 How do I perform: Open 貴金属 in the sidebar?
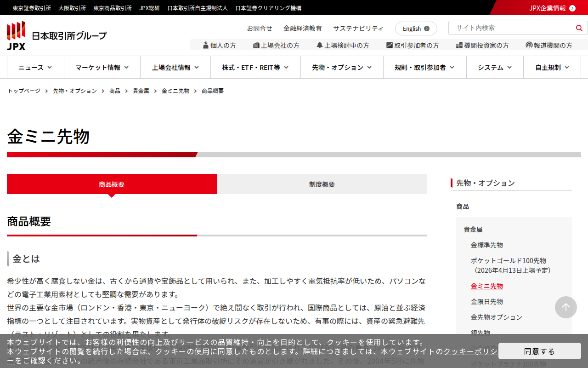473,229
